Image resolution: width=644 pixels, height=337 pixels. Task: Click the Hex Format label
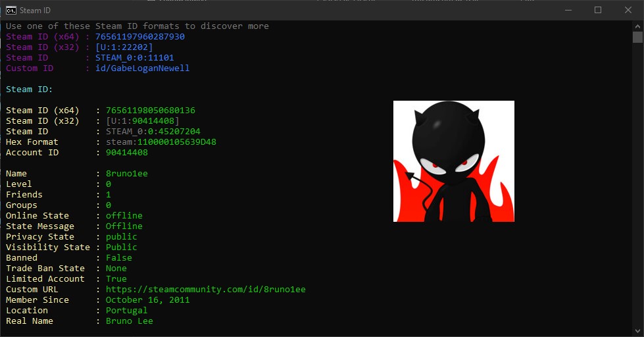(32, 142)
